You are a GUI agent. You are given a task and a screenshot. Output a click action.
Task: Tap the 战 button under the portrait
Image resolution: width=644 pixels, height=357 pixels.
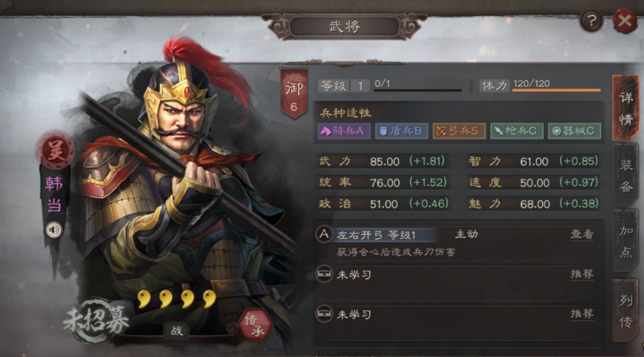[177, 331]
